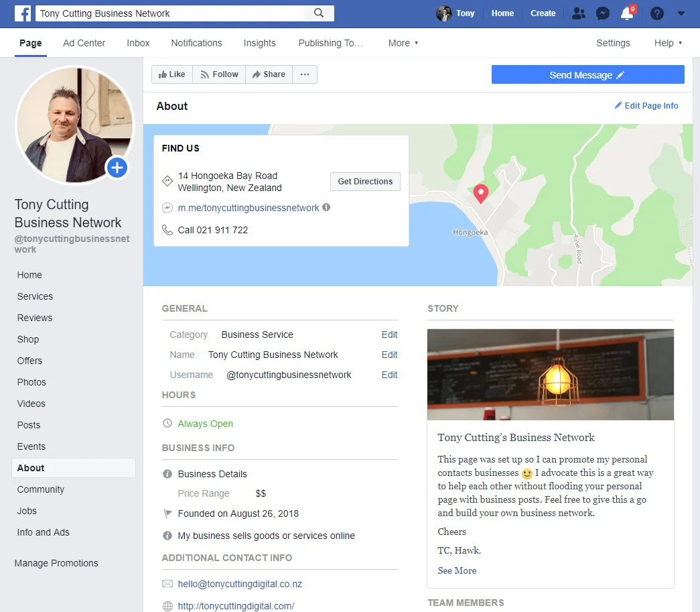700x612 pixels.
Task: Open the Friend Requests icon
Action: tap(579, 13)
